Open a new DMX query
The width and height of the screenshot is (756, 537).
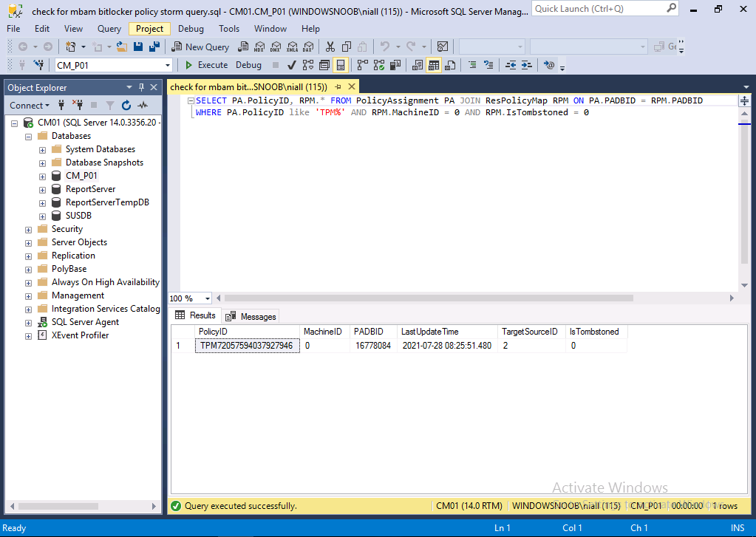276,47
